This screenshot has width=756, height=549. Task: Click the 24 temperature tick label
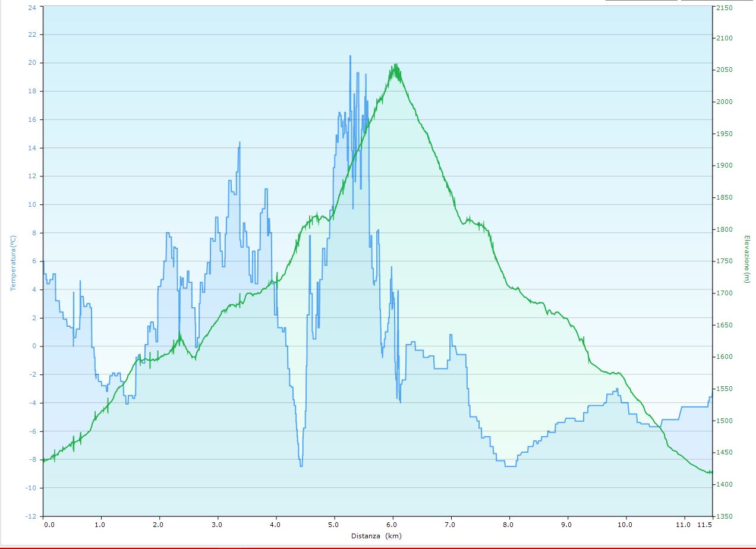pyautogui.click(x=31, y=7)
